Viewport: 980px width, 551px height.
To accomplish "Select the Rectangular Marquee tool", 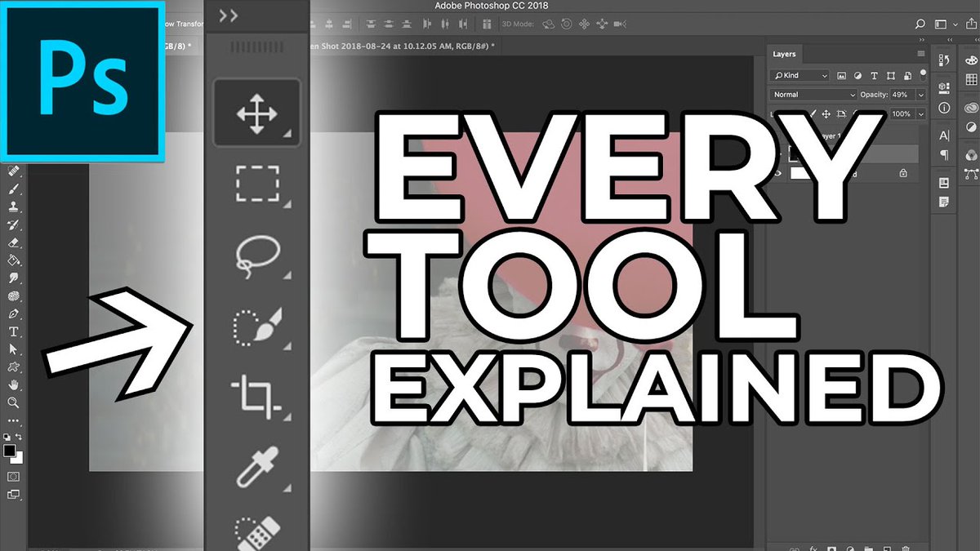I will pos(256,183).
